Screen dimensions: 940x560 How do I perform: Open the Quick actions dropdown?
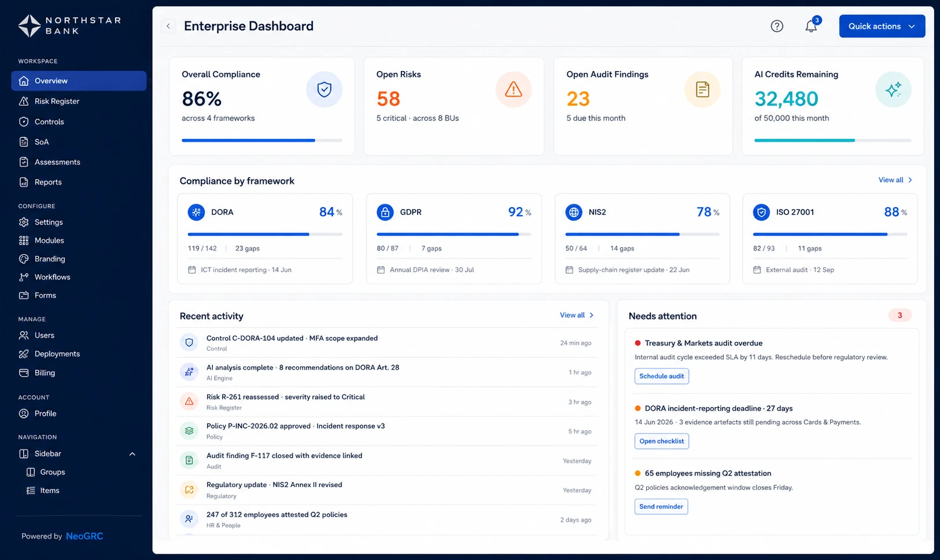(882, 26)
